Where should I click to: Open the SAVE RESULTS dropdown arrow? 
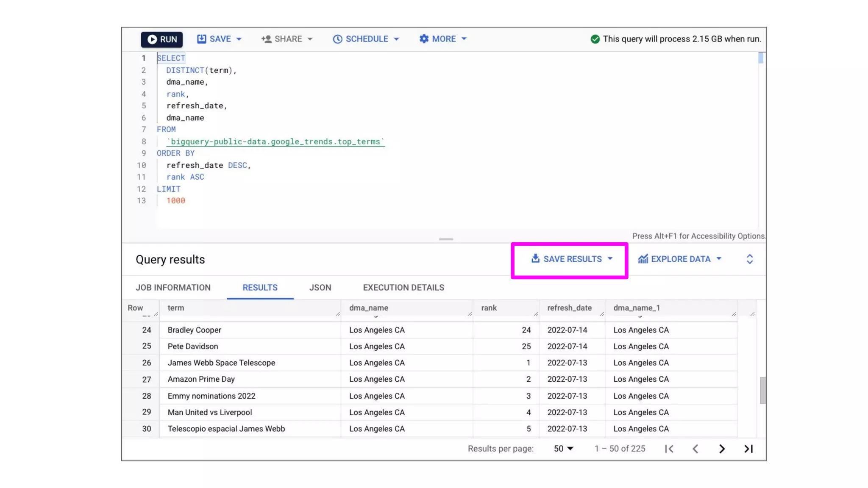click(x=610, y=259)
